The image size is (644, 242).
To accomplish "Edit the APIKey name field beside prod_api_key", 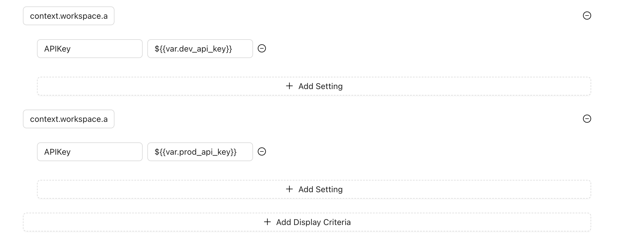I will tap(90, 152).
